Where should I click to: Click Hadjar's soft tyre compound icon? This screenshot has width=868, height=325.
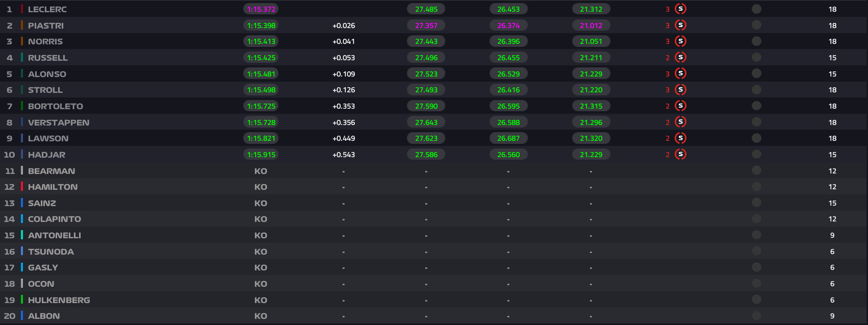tap(680, 154)
